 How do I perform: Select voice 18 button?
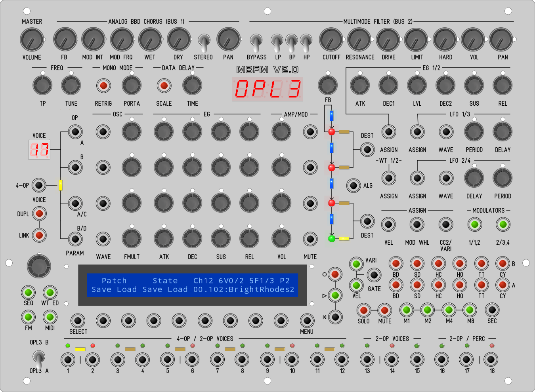pos(491,360)
